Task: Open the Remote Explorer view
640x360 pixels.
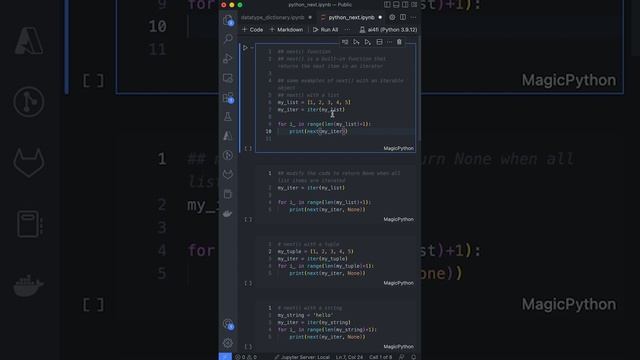Action: tap(228, 78)
